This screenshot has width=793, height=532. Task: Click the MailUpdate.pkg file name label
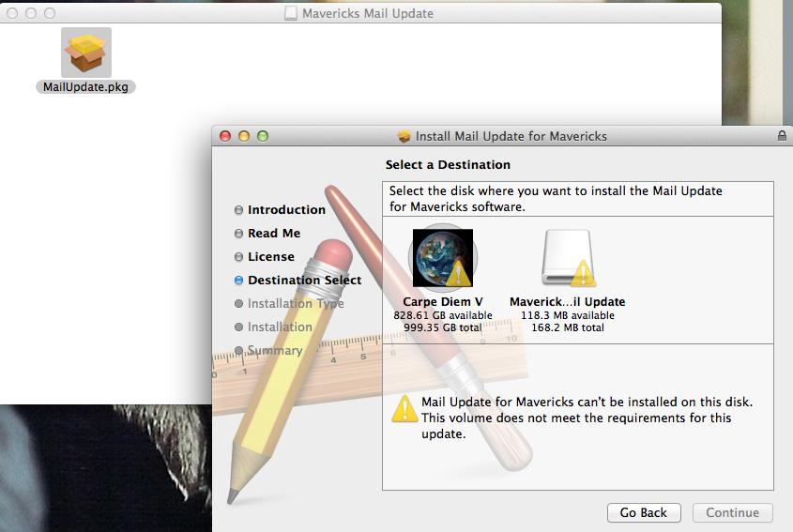[85, 87]
